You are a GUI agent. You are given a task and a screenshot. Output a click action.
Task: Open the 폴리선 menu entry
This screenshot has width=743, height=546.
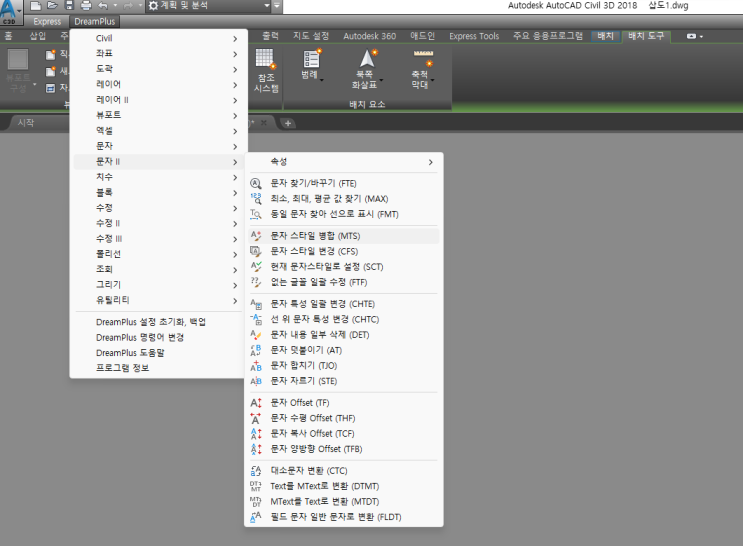(x=159, y=254)
